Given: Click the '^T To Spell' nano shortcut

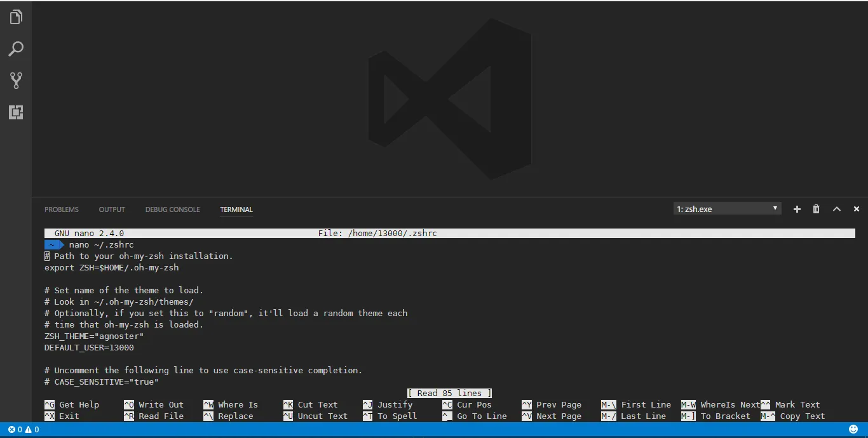Looking at the screenshot, I should [x=390, y=416].
